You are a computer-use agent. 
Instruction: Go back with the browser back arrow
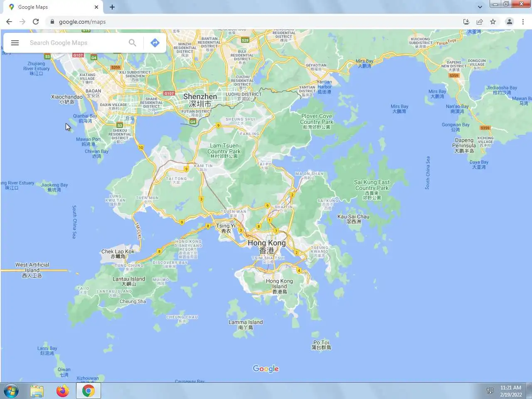click(9, 22)
